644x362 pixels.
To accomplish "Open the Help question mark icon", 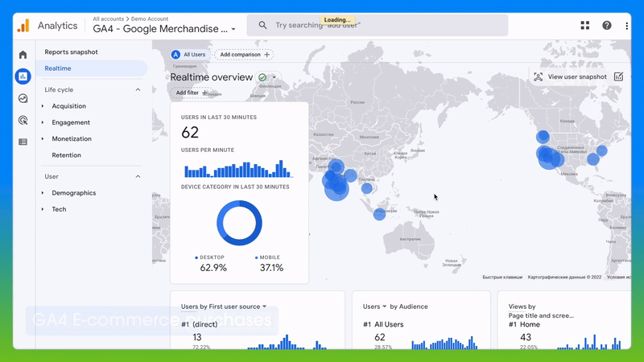I will coord(607,26).
